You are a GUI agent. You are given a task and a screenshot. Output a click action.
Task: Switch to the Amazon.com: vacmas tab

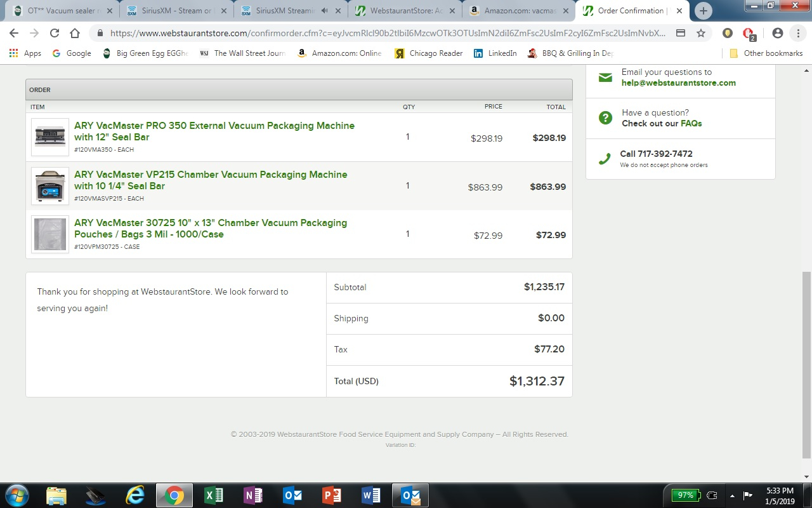[x=519, y=11]
